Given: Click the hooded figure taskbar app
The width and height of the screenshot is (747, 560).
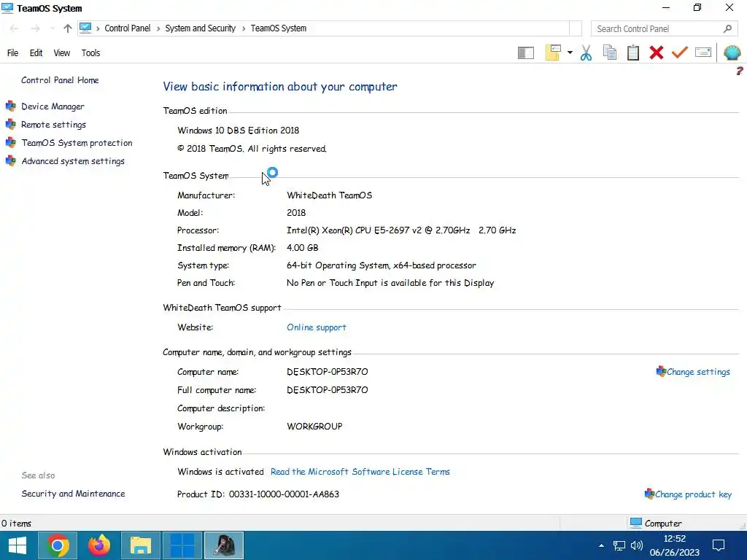Looking at the screenshot, I should click(x=224, y=545).
